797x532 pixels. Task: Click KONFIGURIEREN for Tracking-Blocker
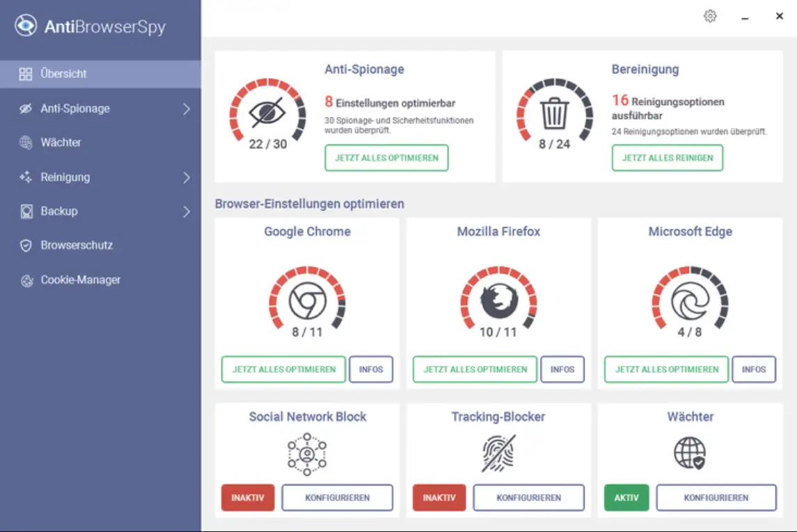point(528,498)
